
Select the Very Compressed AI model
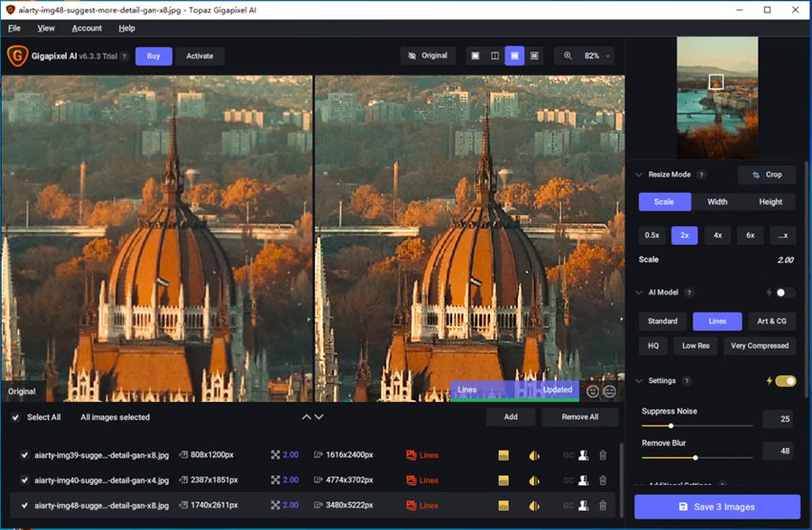(759, 346)
